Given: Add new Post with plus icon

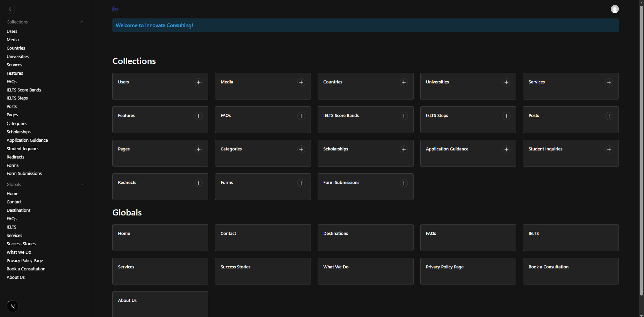Looking at the screenshot, I should pyautogui.click(x=609, y=116).
